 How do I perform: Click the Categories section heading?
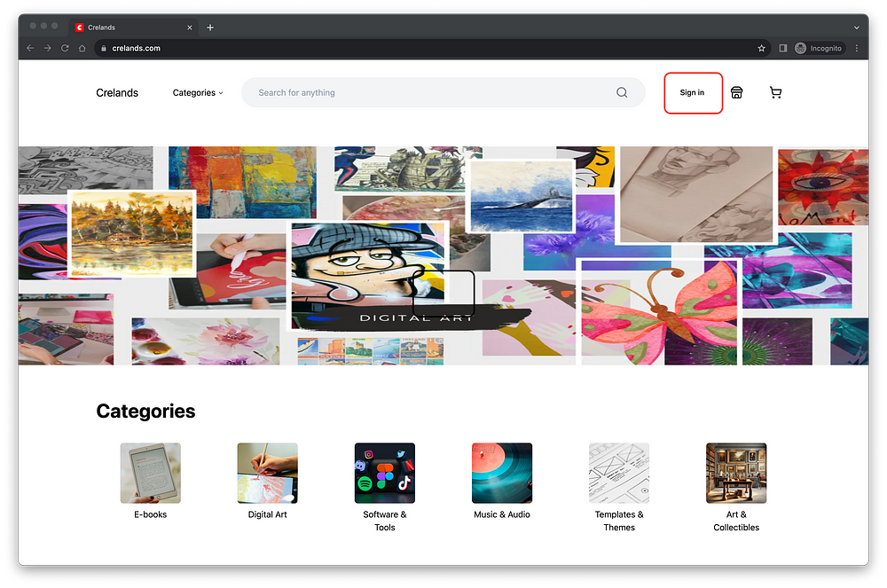pos(145,411)
